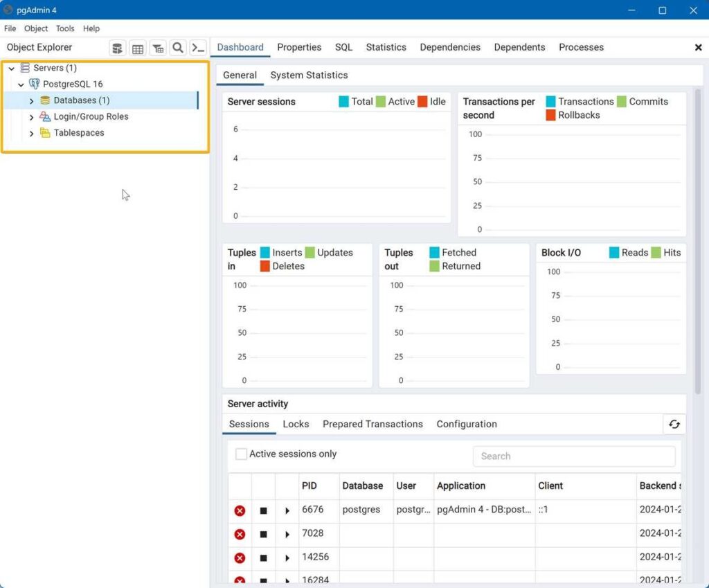Select the Databases (1) tree item
The height and width of the screenshot is (588, 709).
(x=82, y=100)
